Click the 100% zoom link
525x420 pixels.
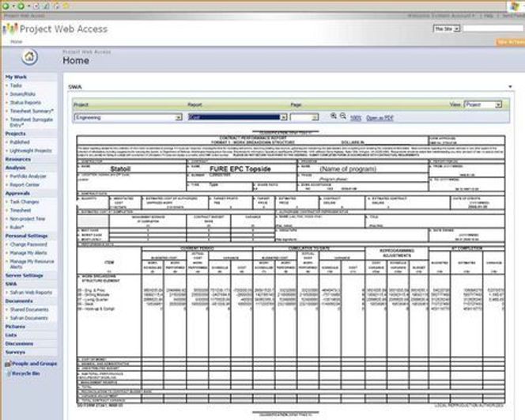click(356, 118)
